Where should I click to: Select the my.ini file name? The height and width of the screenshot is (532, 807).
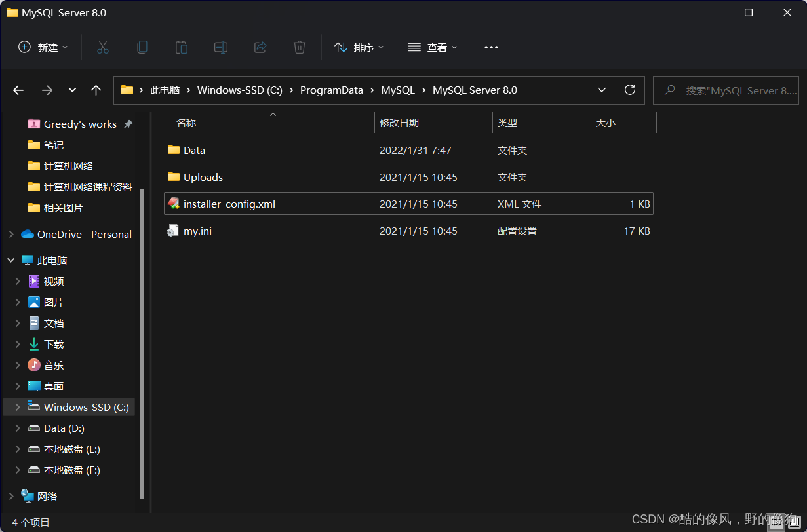pos(197,231)
